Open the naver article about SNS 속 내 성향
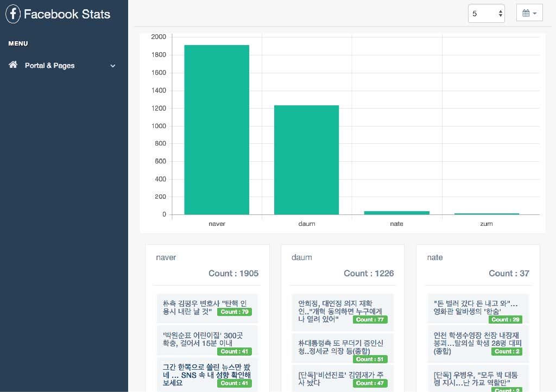The height and width of the screenshot is (392, 556). (x=207, y=375)
